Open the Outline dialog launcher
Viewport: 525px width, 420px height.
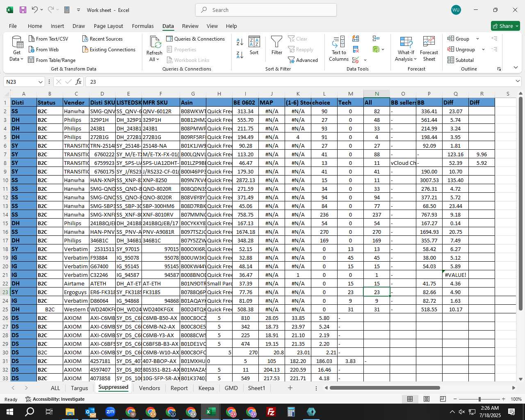499,69
